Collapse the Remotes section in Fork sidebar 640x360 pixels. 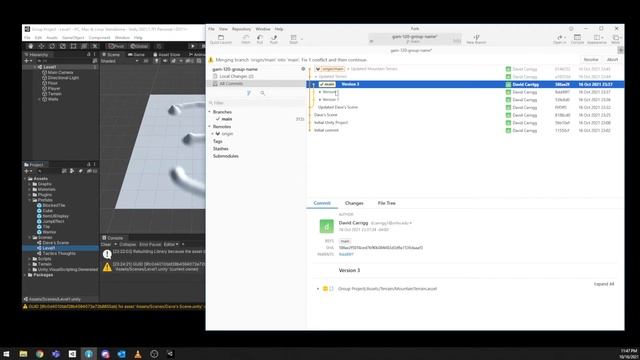click(x=209, y=127)
